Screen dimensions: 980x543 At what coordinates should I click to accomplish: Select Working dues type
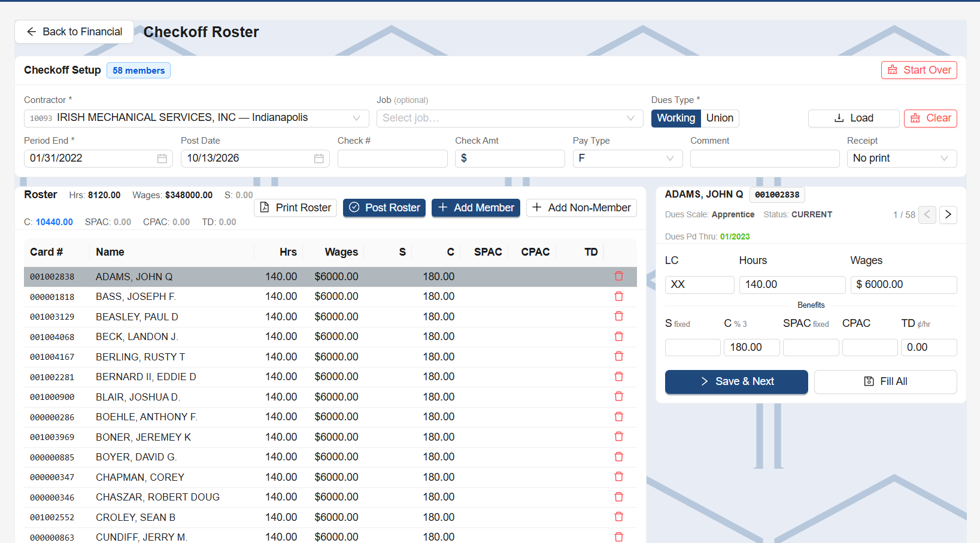(x=676, y=119)
